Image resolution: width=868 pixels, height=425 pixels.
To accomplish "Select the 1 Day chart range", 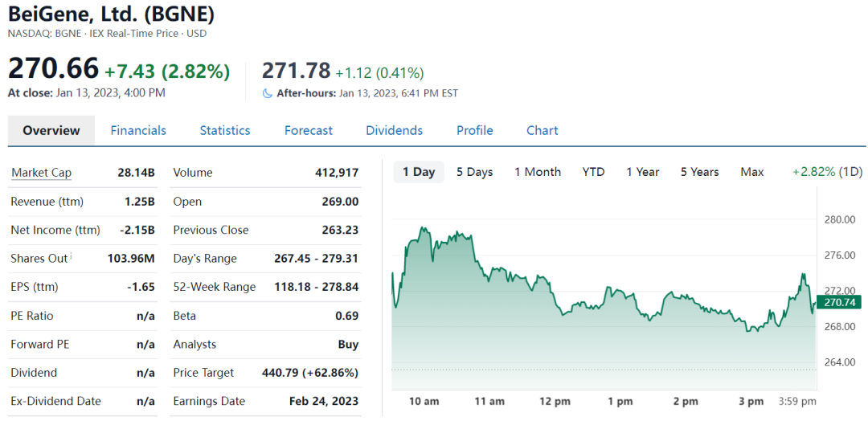I will 419,172.
